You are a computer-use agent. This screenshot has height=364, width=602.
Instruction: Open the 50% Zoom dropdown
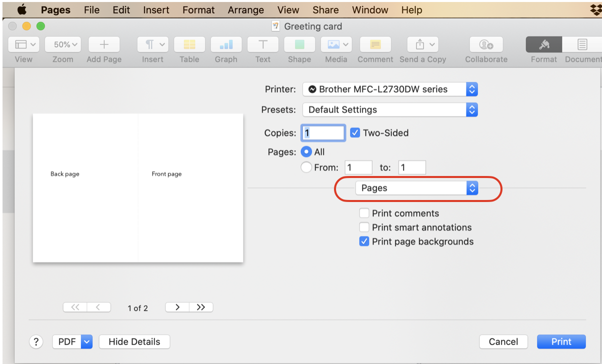click(x=62, y=44)
